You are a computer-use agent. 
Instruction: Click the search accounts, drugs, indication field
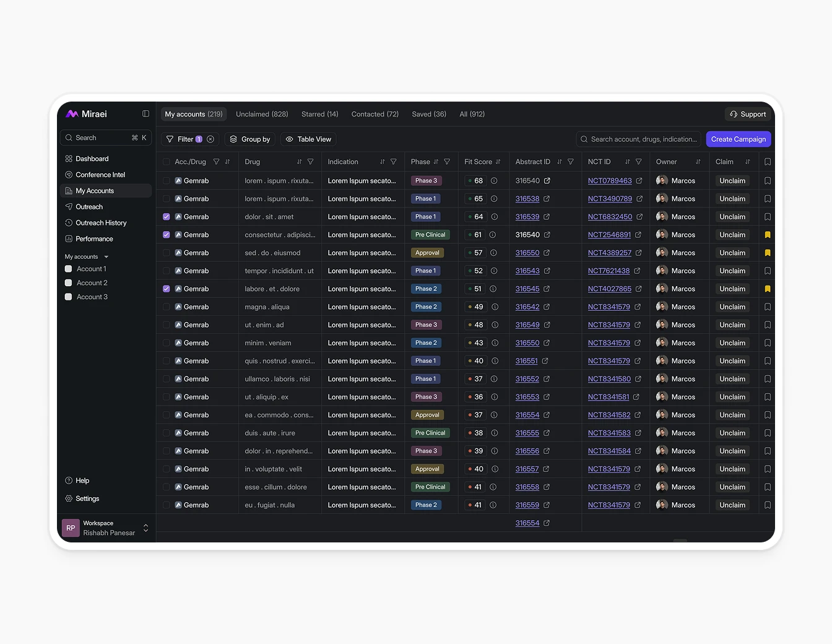click(643, 139)
